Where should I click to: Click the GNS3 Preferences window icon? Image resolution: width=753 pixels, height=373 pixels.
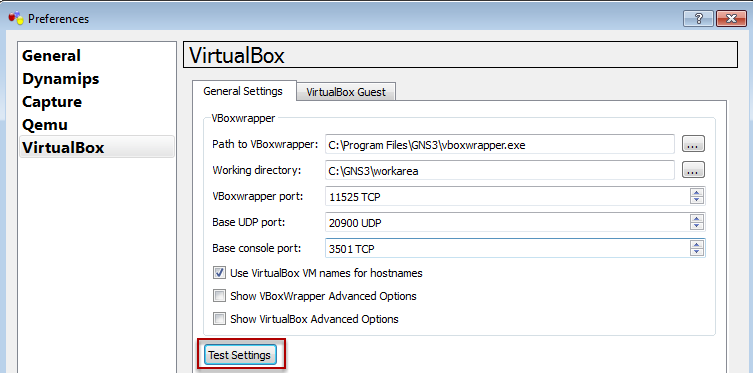(x=15, y=18)
